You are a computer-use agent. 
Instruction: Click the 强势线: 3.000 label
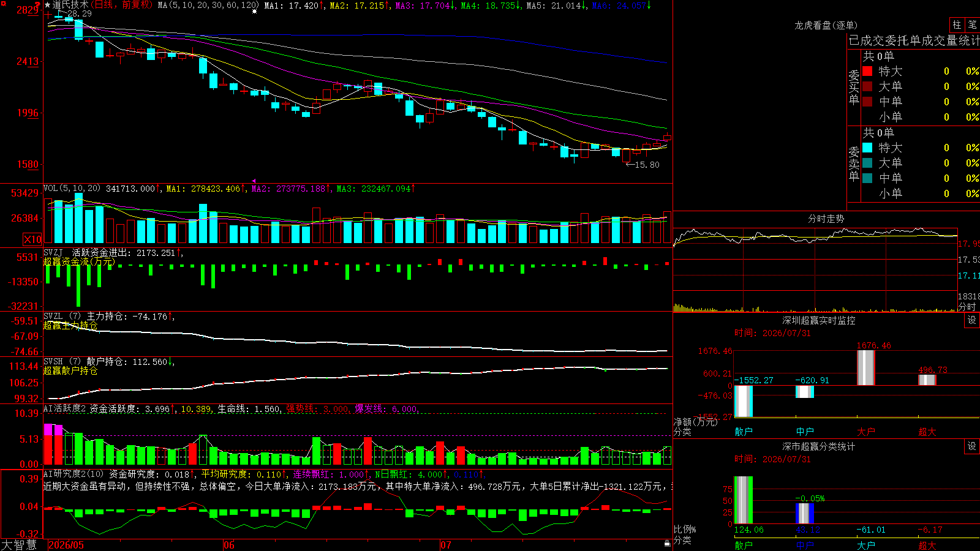click(318, 408)
